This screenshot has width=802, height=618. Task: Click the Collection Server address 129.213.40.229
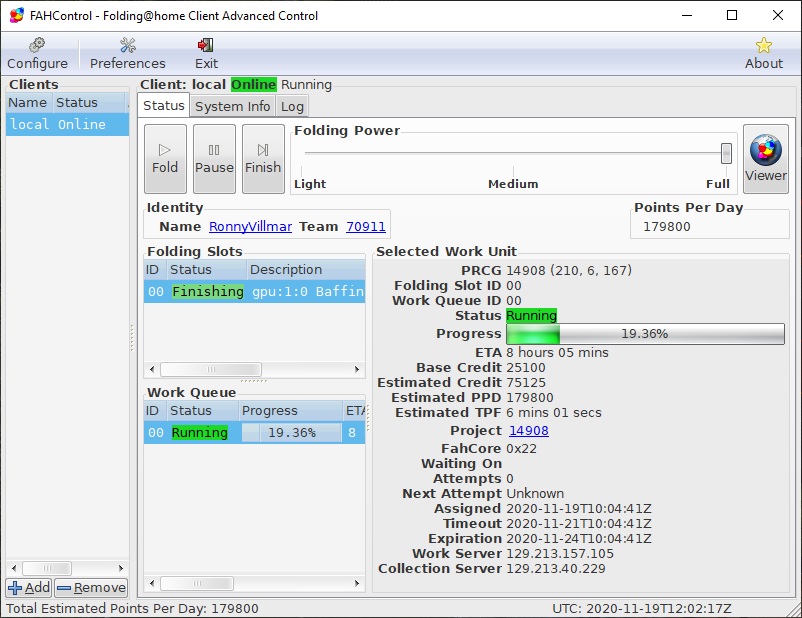pyautogui.click(x=556, y=568)
